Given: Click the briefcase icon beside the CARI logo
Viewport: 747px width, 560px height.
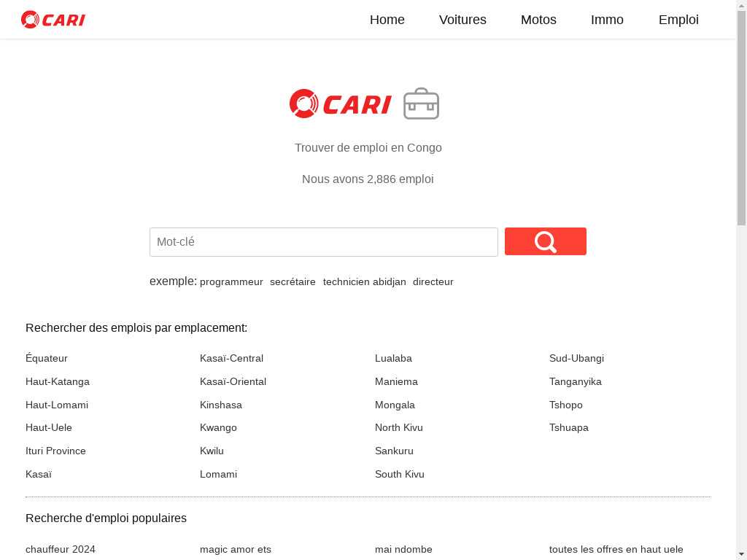Looking at the screenshot, I should 421,104.
